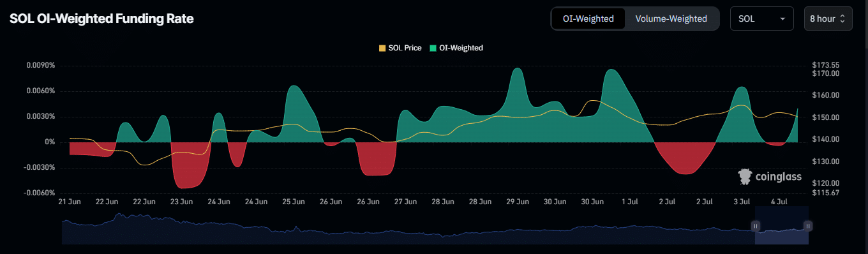868x254 pixels.
Task: Click the $150.00 price axis label
Action: [825, 117]
